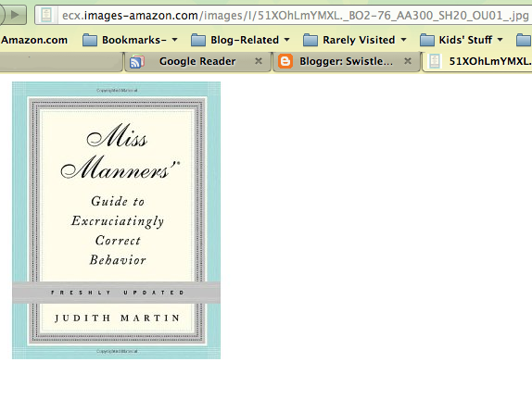Select the 51XOhLmYMXL image tab

[x=478, y=61]
